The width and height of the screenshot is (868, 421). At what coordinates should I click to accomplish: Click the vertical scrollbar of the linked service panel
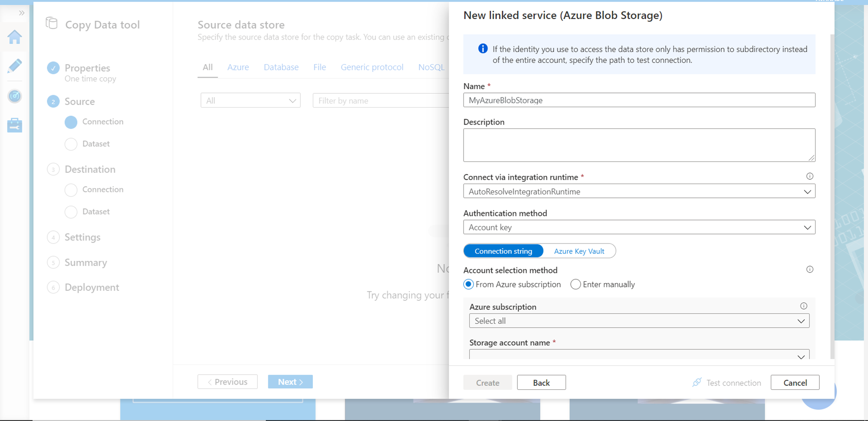point(832,195)
